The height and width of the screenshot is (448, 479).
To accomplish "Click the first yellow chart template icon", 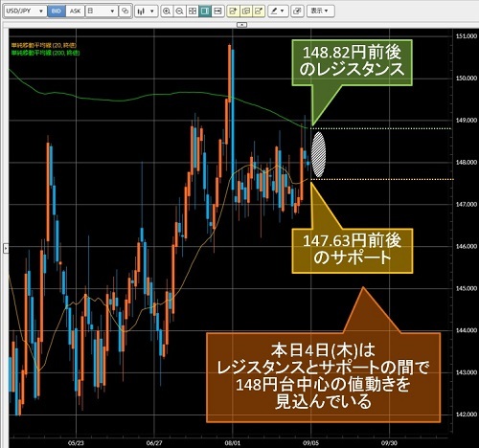I will pos(233,11).
